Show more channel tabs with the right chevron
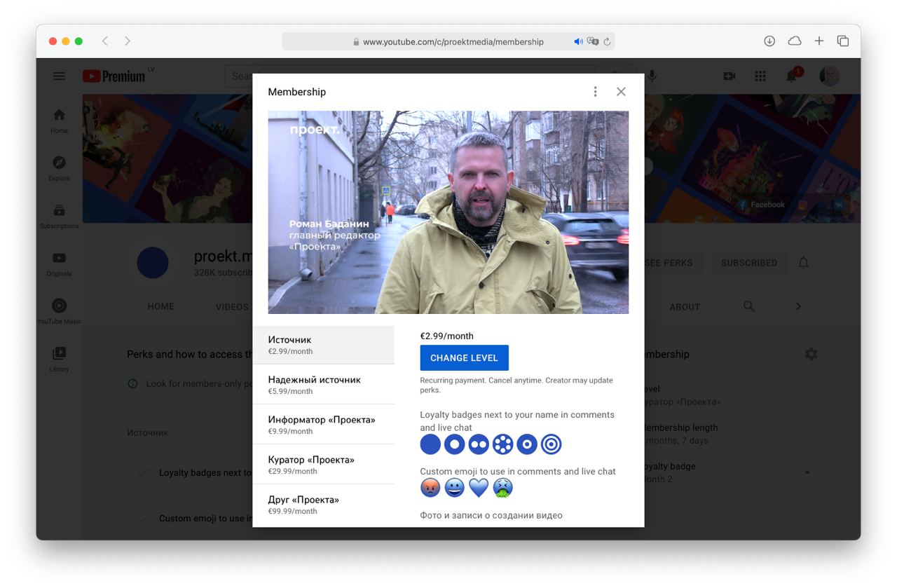Image resolution: width=897 pixels, height=588 pixels. [798, 306]
